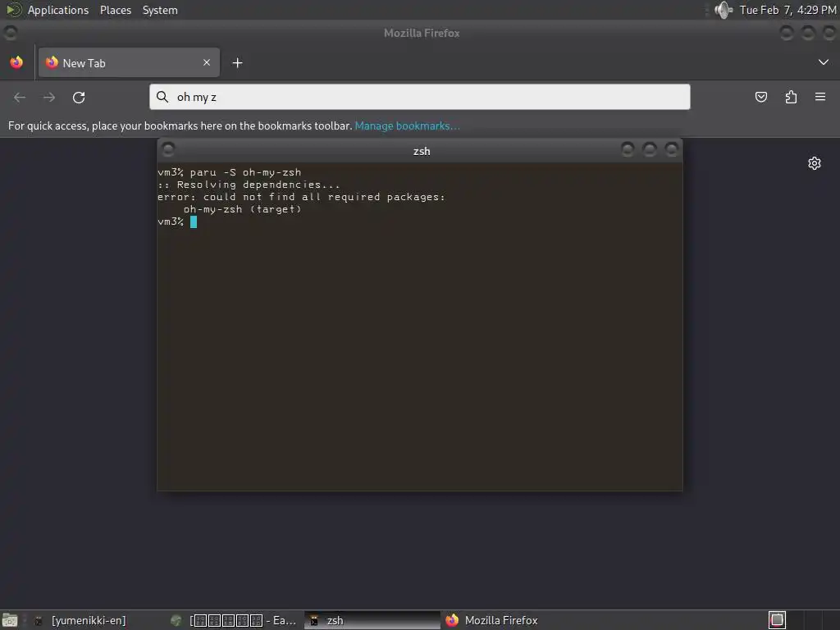Open the Applications menu
The width and height of the screenshot is (840, 630).
(58, 10)
